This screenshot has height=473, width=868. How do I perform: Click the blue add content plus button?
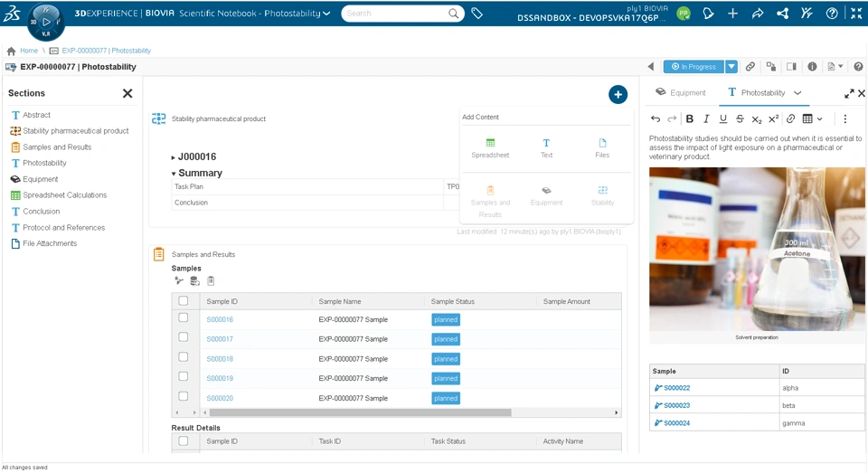[618, 95]
